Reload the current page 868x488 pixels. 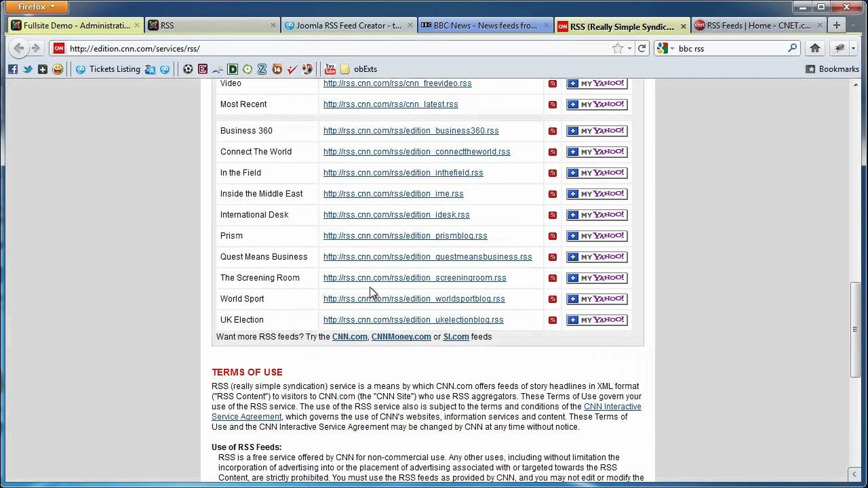642,48
